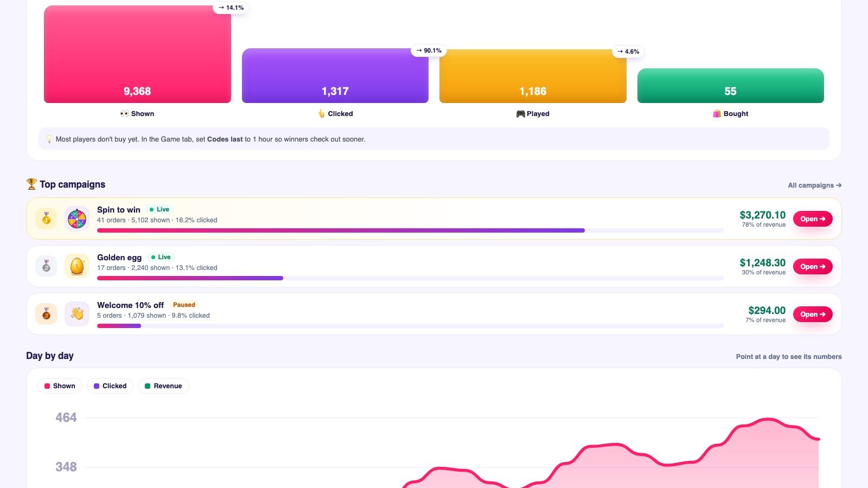The height and width of the screenshot is (488, 868).
Task: Click the Live badge on Golden egg
Action: tap(161, 257)
